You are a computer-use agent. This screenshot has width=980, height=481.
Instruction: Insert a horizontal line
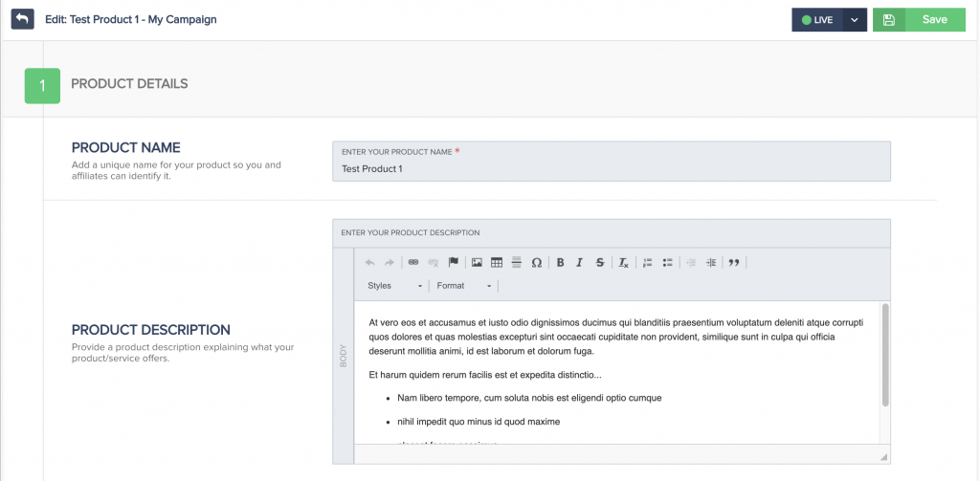pyautogui.click(x=517, y=262)
